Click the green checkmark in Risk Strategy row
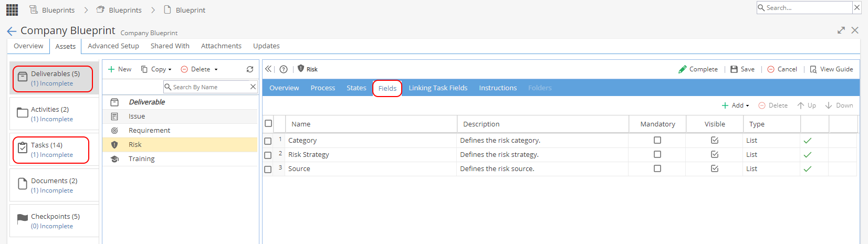The width and height of the screenshot is (868, 244). click(808, 154)
